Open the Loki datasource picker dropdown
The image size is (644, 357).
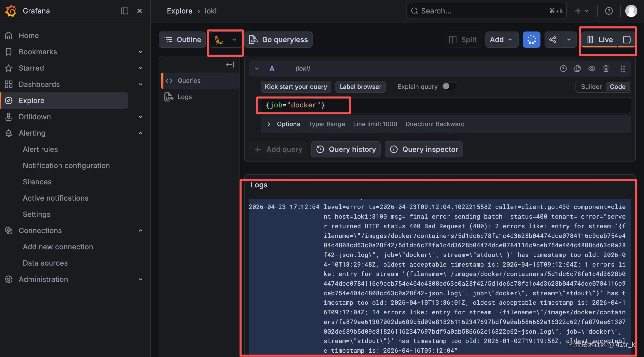225,40
